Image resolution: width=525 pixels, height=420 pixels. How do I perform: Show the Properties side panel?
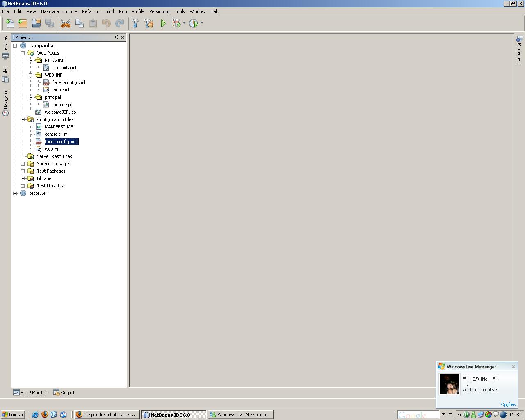point(519,50)
